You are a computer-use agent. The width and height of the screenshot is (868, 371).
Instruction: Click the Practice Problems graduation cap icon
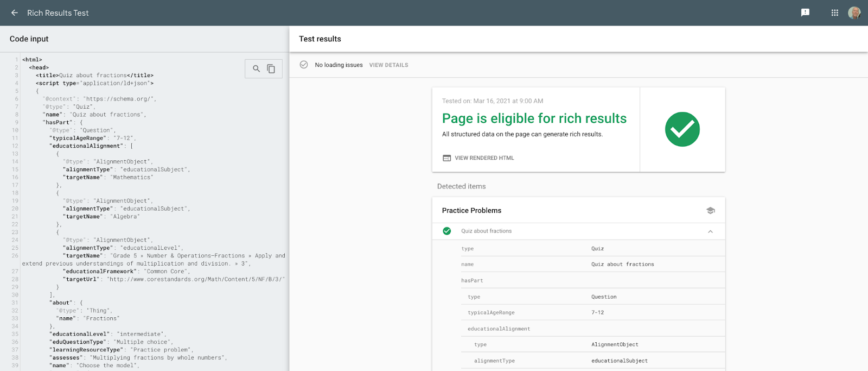pyautogui.click(x=711, y=211)
